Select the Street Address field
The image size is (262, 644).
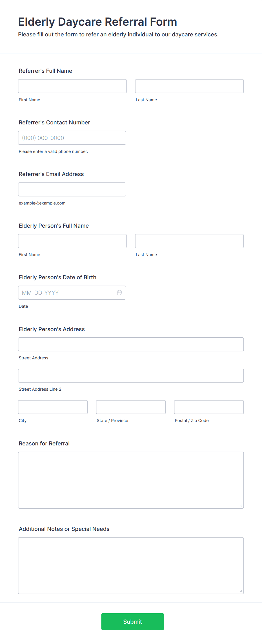[x=131, y=344]
